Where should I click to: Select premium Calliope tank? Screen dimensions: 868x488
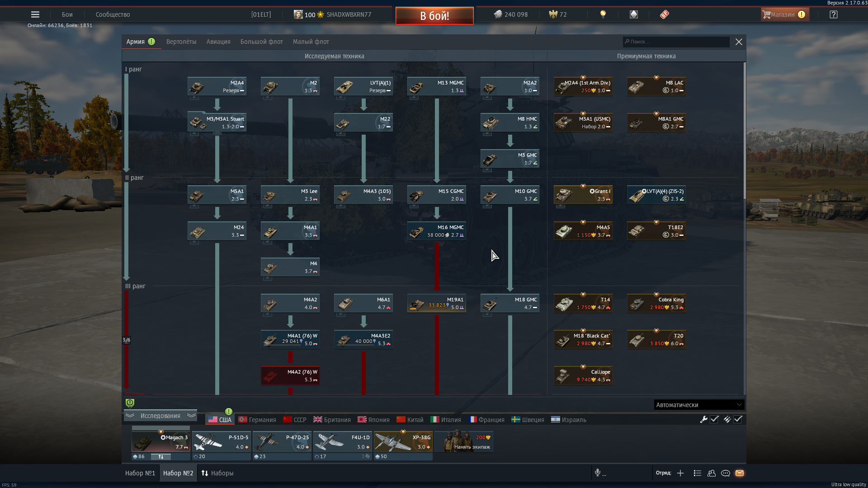(x=583, y=375)
